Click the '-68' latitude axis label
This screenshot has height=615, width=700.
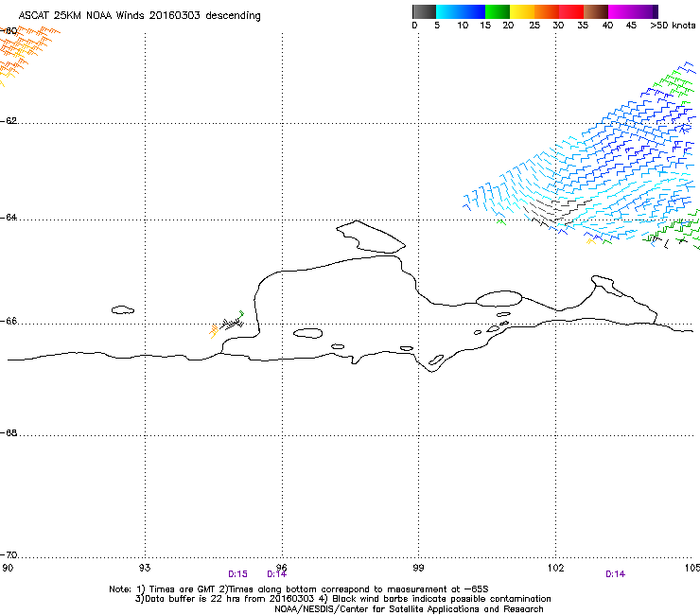point(9,432)
